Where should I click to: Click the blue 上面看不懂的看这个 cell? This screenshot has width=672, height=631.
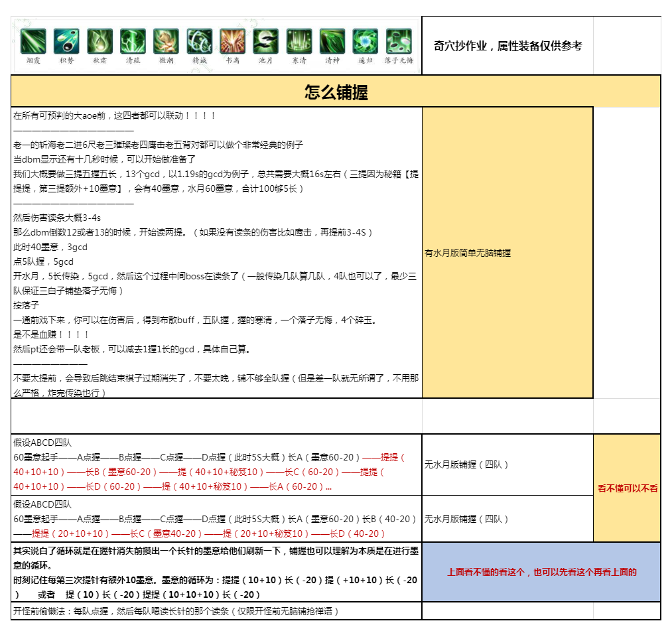541,572
